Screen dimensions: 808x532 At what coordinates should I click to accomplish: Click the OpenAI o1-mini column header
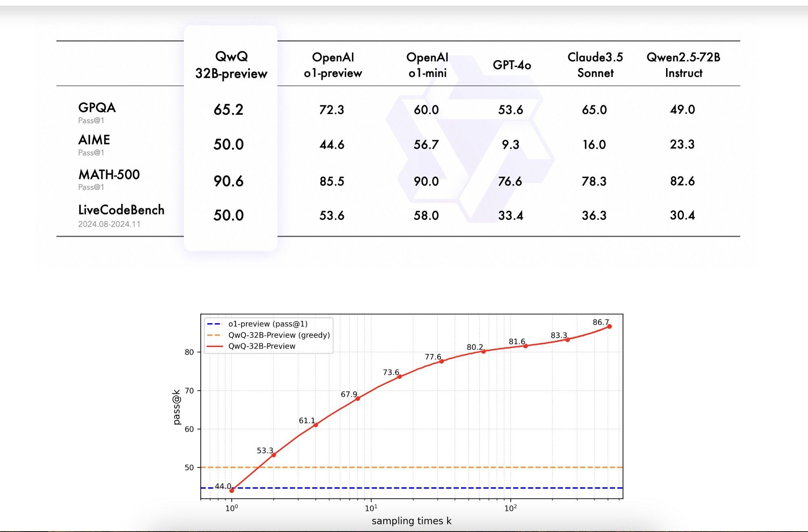[x=427, y=65]
